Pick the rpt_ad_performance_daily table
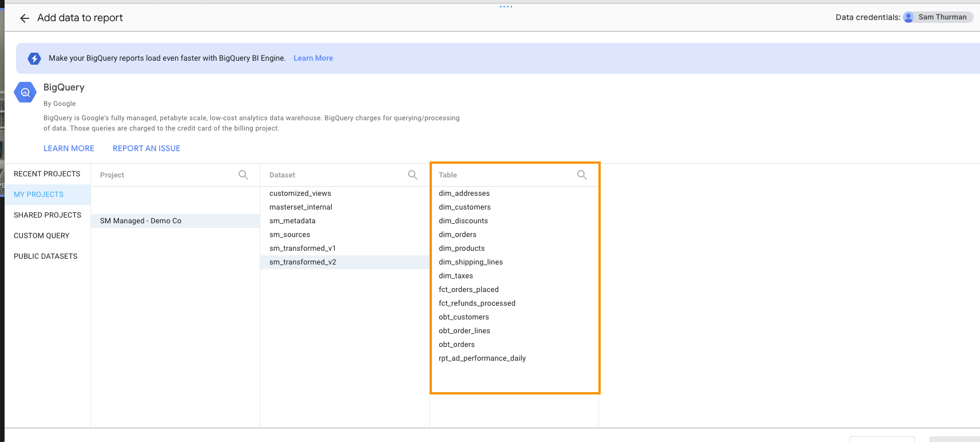The height and width of the screenshot is (442, 980). click(514, 358)
